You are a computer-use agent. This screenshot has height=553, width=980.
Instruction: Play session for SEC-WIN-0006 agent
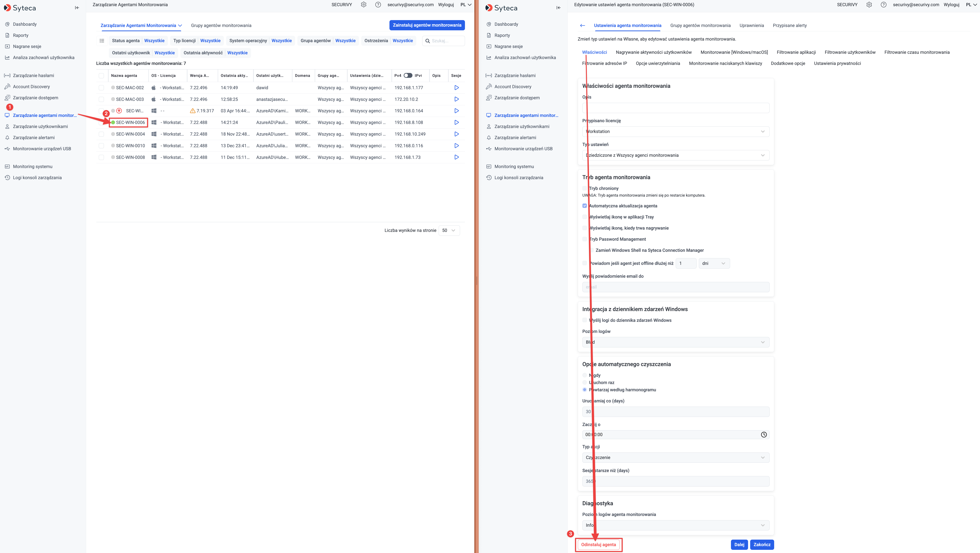tap(456, 122)
